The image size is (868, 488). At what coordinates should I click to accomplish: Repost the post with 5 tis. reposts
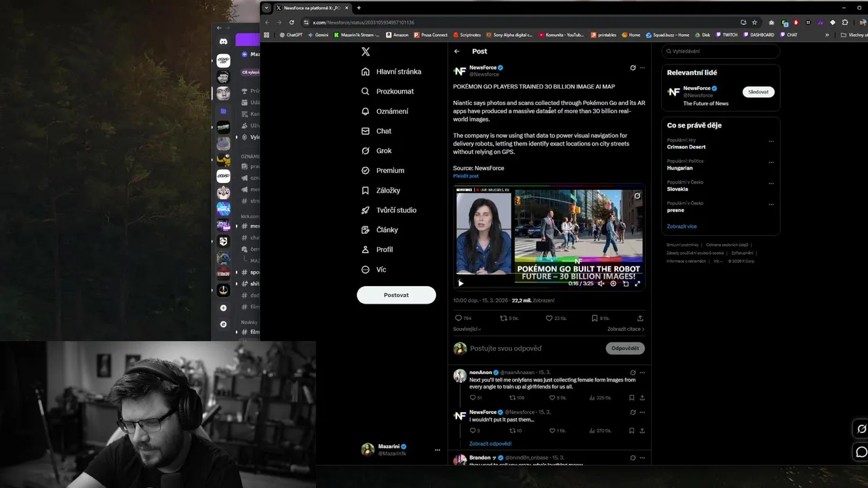(509, 318)
